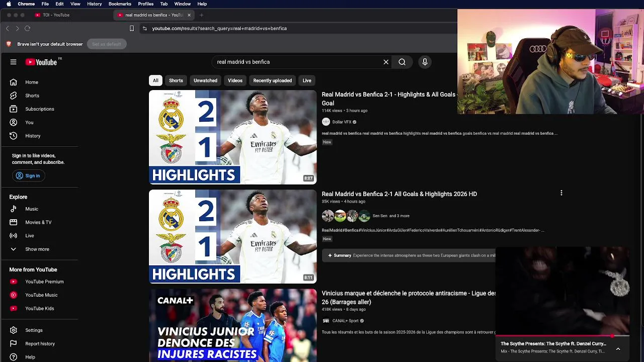The width and height of the screenshot is (644, 362).
Task: Open the Dollar VFX channel
Action: click(342, 122)
